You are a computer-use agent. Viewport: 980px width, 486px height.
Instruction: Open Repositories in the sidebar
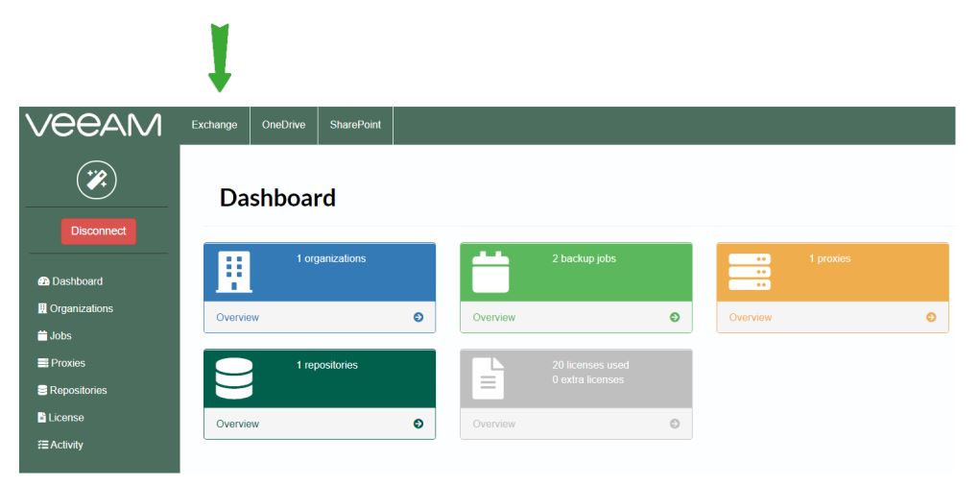point(73,390)
